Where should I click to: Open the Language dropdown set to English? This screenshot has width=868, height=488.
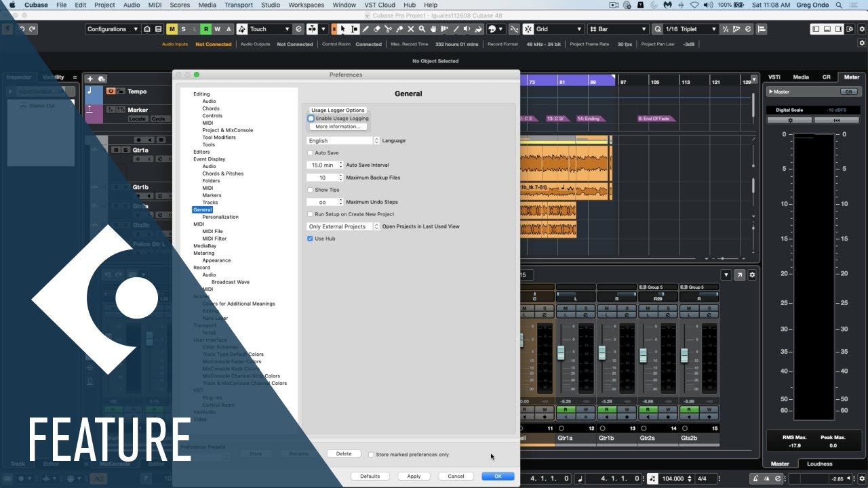pos(343,141)
